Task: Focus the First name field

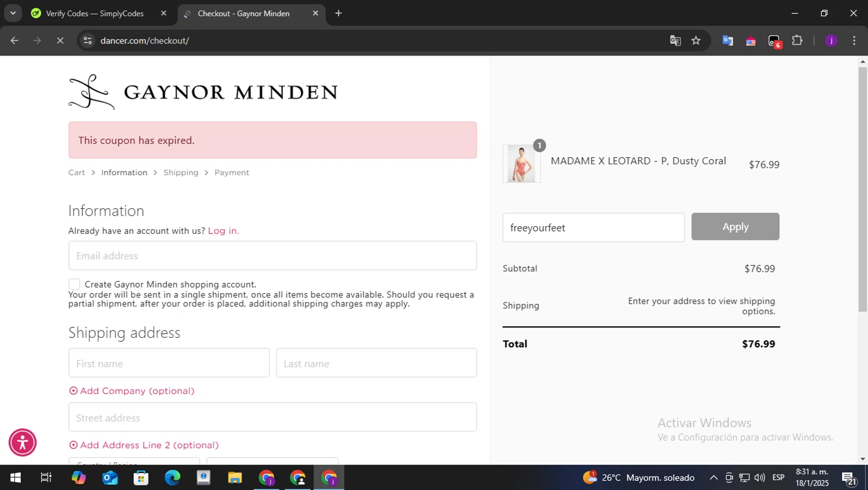Action: click(169, 363)
